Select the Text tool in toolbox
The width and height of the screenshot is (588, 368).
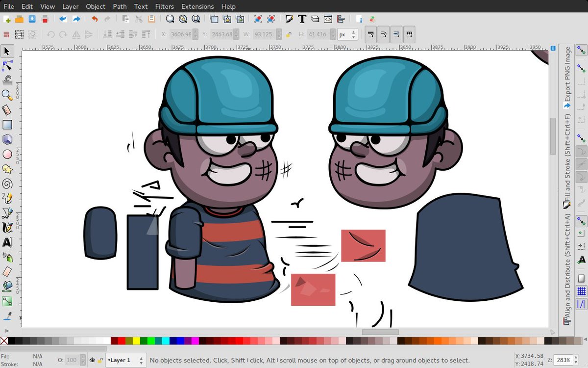(7, 242)
